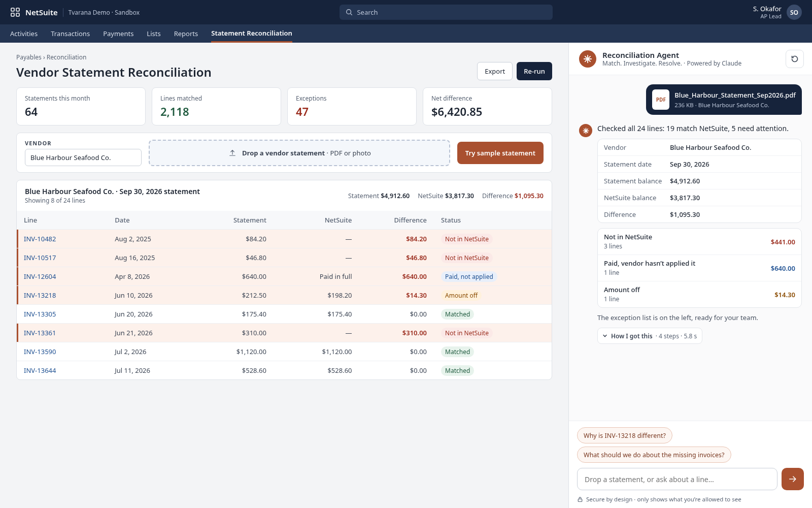Open invoice INV-13644 link

[40, 370]
